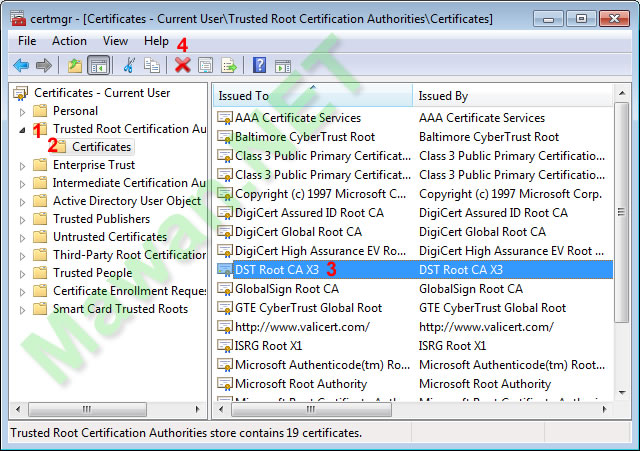Select Enterprise Trust tree item
The image size is (640, 451).
point(94,165)
